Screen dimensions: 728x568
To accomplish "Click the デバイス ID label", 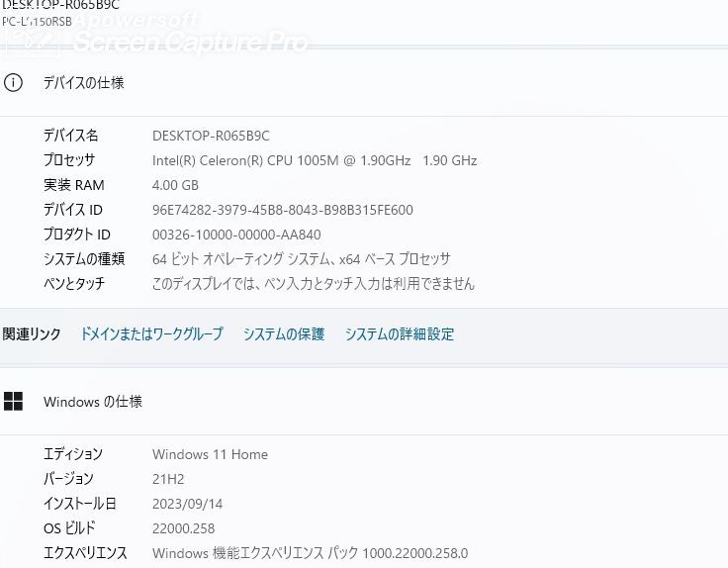I will tap(73, 210).
